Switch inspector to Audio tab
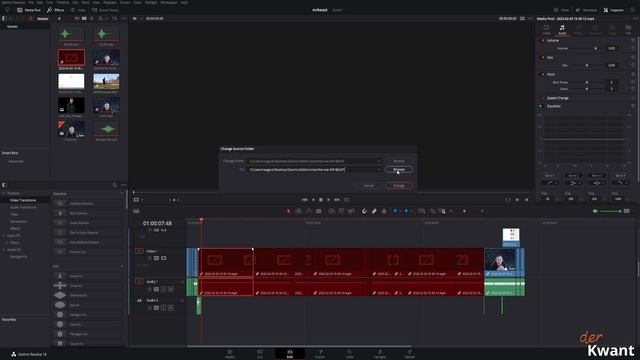This screenshot has width=640, height=360. pyautogui.click(x=562, y=29)
